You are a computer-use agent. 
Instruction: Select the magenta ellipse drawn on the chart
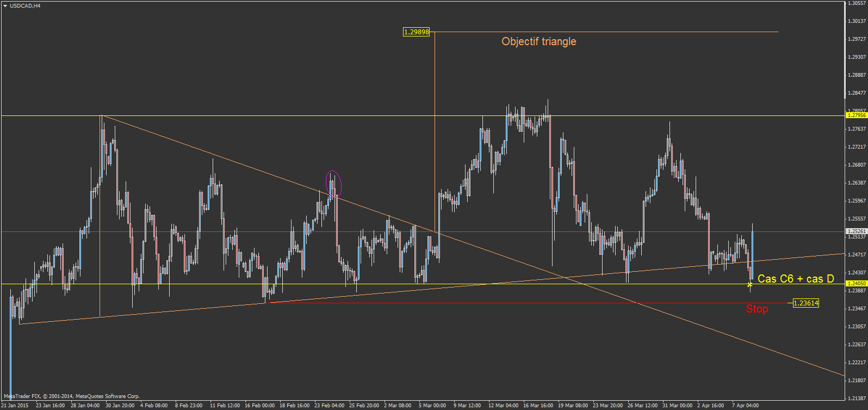333,184
